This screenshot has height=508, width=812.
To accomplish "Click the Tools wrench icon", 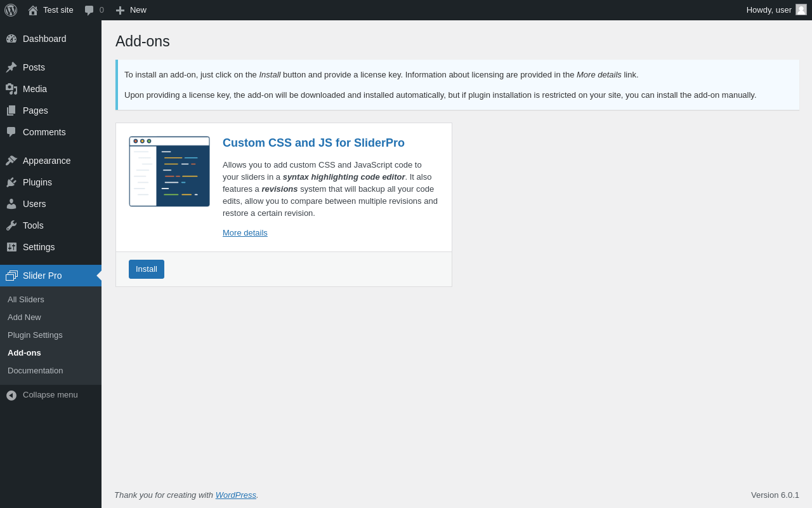I will coord(11,225).
